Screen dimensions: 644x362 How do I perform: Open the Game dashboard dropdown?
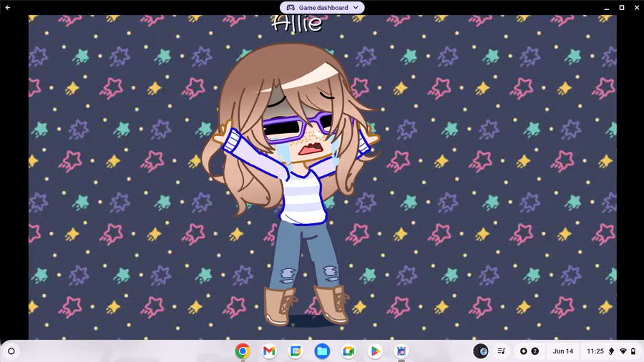tap(323, 7)
